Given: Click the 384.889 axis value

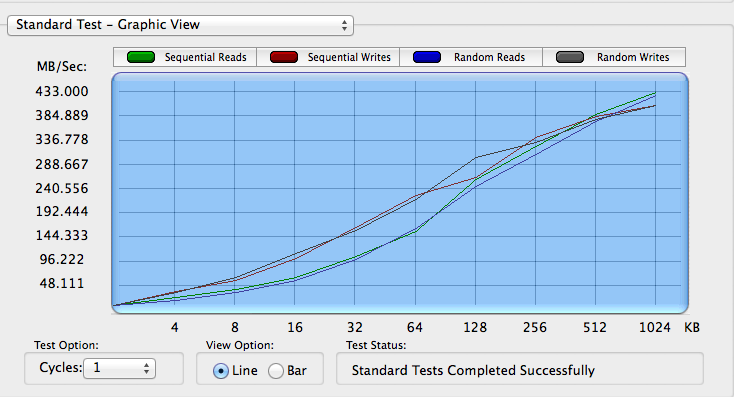Looking at the screenshot, I should [62, 115].
